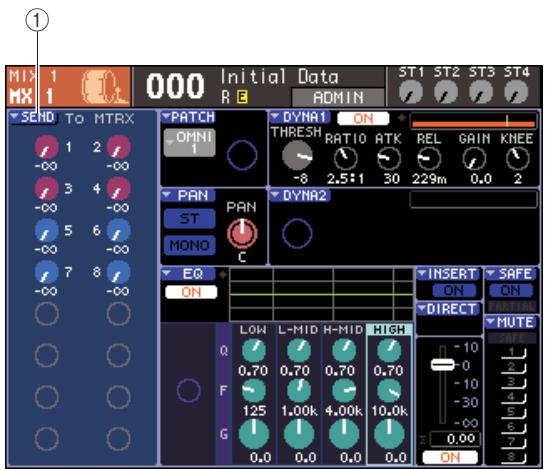Expand the DYNA2 section header

[300, 196]
